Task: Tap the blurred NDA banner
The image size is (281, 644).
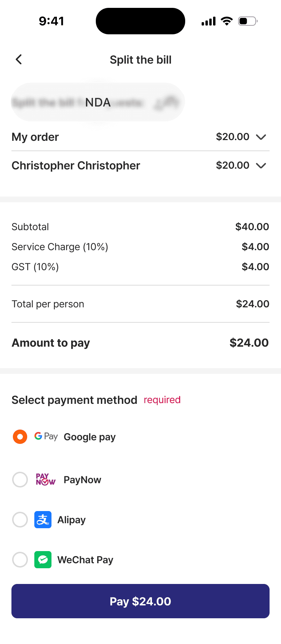Action: (x=98, y=103)
